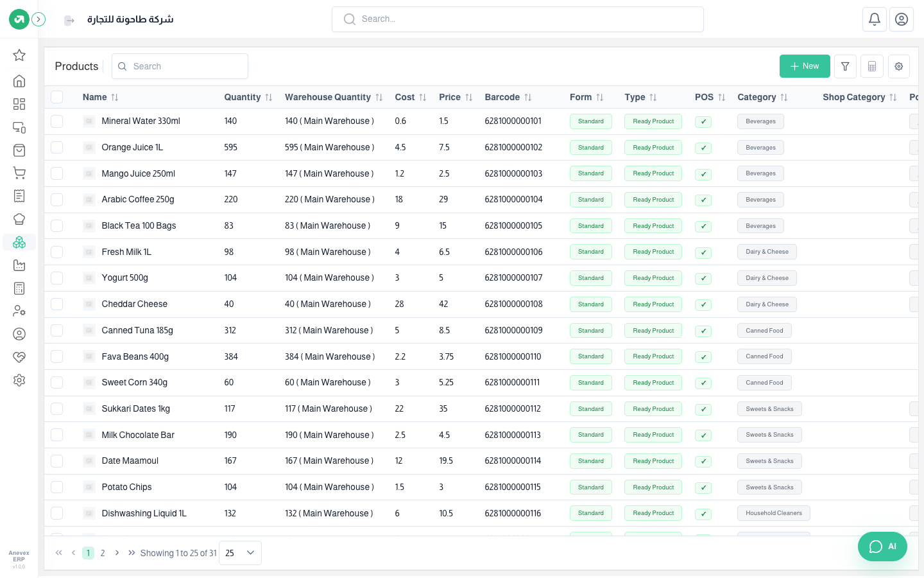Select the green cubes products icon in sidebar
The image size is (924, 578).
click(19, 242)
